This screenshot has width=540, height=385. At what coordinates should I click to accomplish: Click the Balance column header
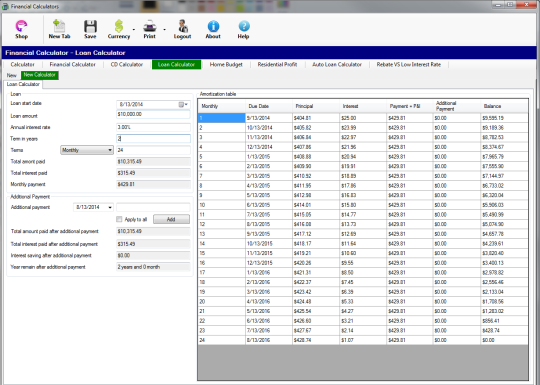tap(504, 106)
